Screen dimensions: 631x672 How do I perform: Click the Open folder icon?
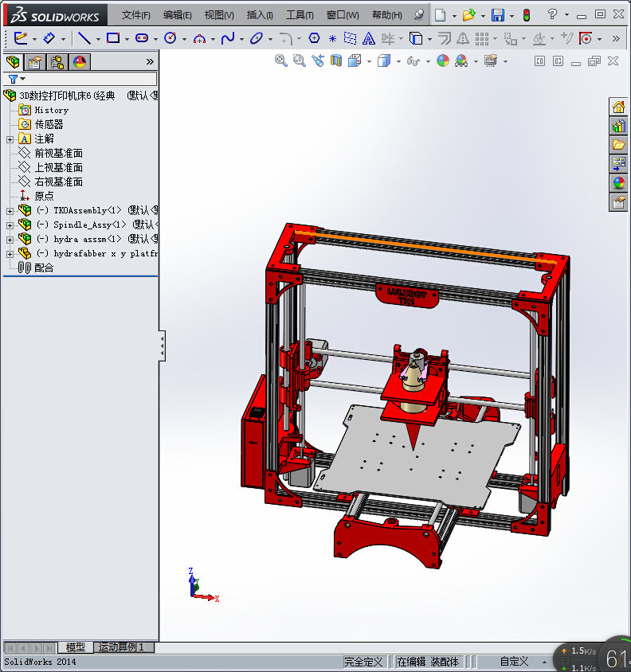click(468, 15)
